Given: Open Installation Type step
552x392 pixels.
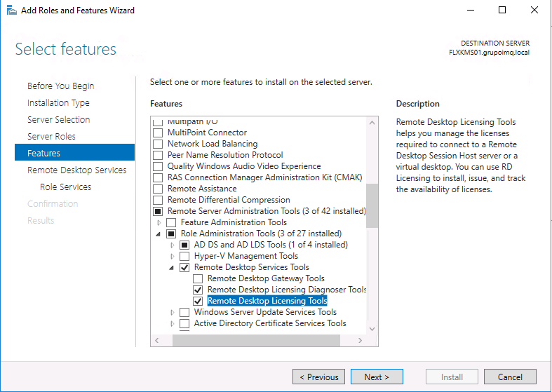Looking at the screenshot, I should [x=58, y=103].
